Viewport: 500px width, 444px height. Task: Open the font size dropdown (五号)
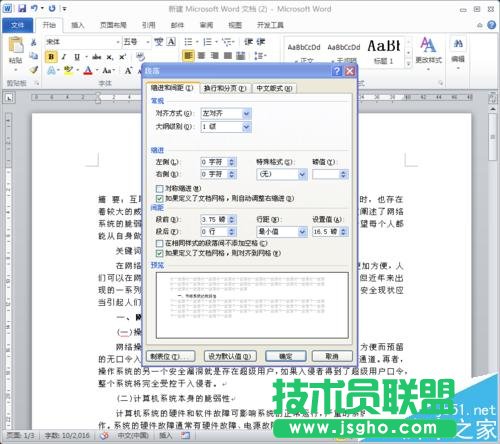[148, 42]
